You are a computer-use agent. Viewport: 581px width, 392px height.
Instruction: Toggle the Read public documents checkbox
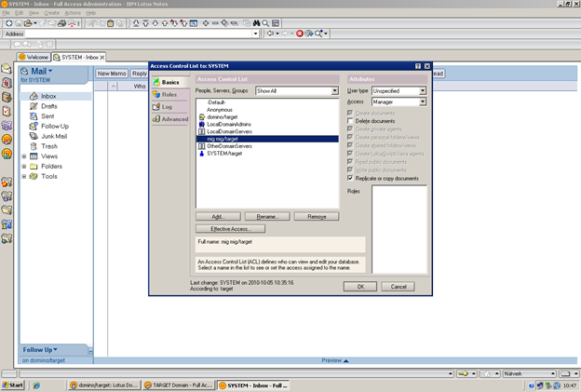[350, 161]
